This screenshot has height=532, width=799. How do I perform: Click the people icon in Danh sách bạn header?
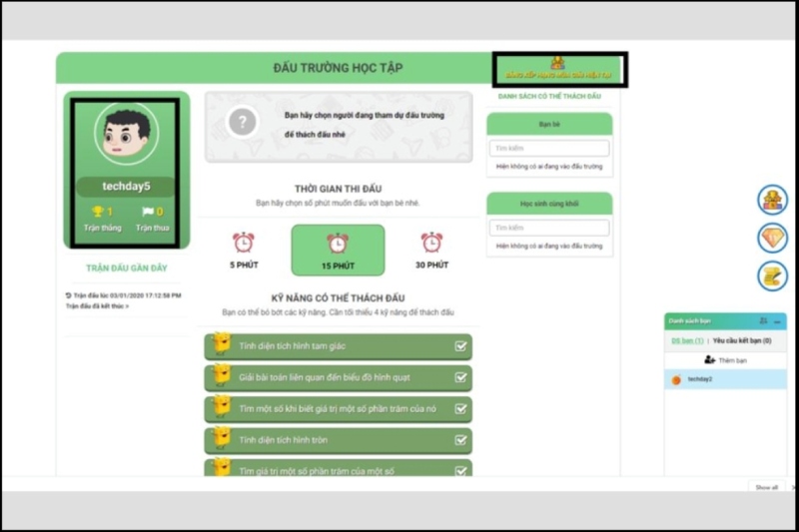(763, 320)
